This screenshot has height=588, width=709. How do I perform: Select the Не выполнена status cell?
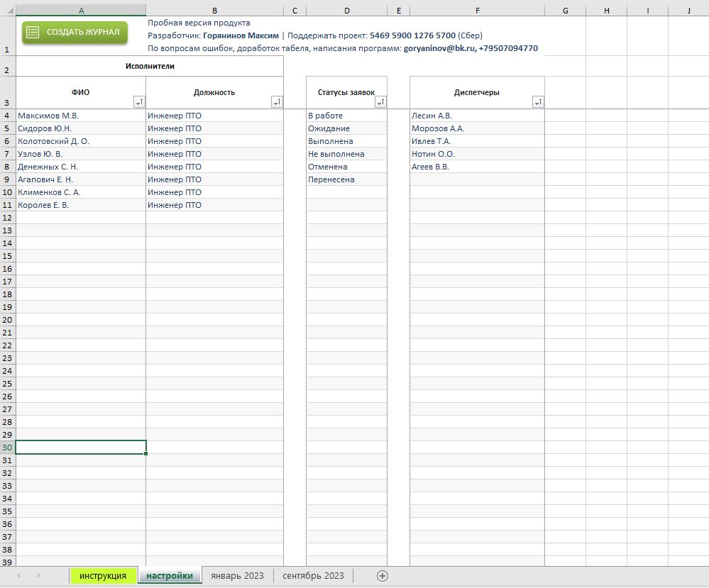click(x=347, y=154)
